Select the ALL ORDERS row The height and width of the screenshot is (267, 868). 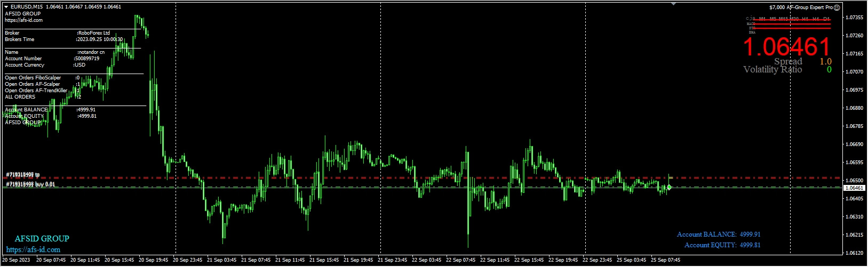click(x=43, y=97)
